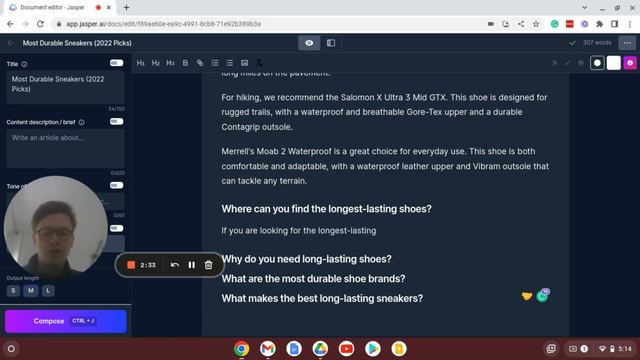Apply Heading 2 formatting in toolbar
Image resolution: width=640 pixels, height=360 pixels.
[156, 63]
